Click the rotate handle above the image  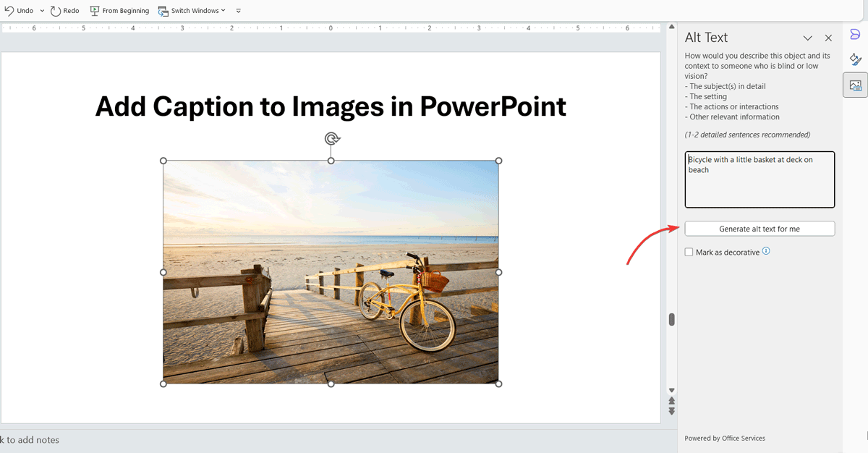(x=331, y=138)
